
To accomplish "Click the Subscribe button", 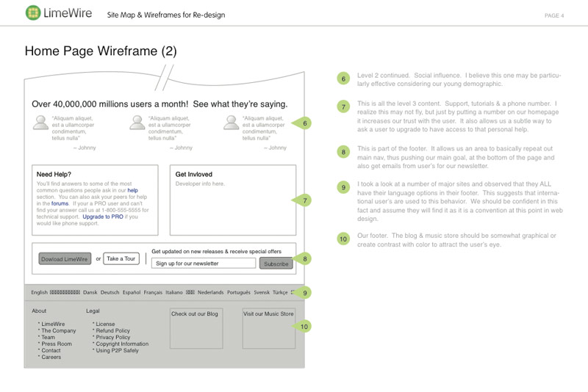I will coord(276,264).
